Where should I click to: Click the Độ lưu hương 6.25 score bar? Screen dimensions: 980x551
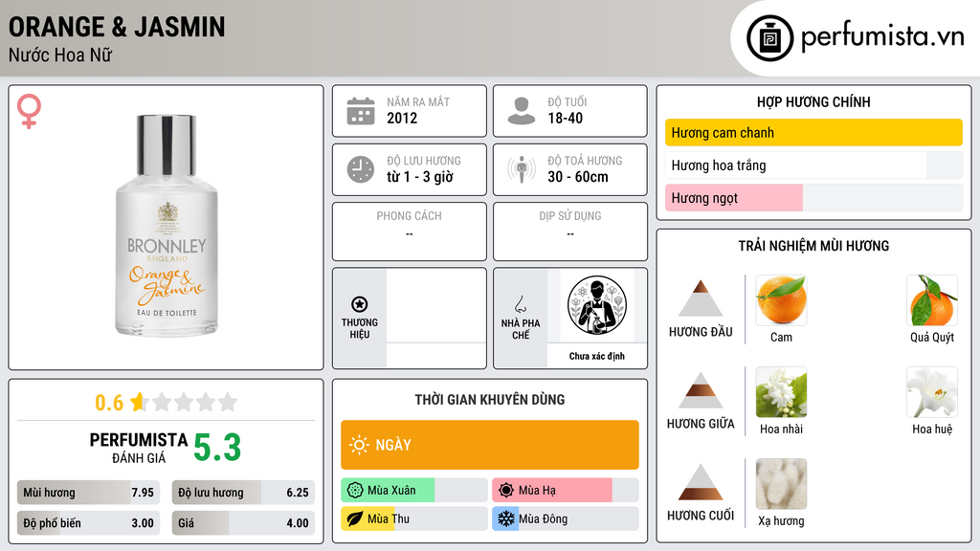coord(243,493)
